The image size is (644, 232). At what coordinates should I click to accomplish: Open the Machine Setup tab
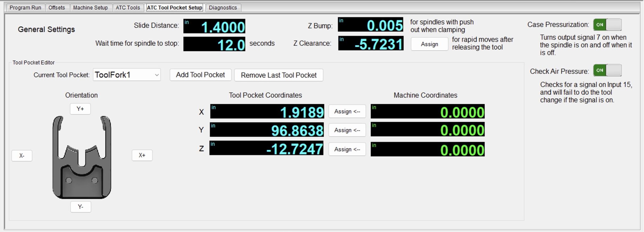pos(90,8)
